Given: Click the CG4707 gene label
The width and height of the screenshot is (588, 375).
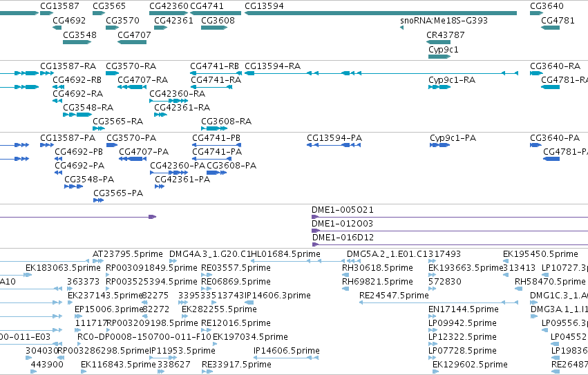Looking at the screenshot, I should 134,35.
